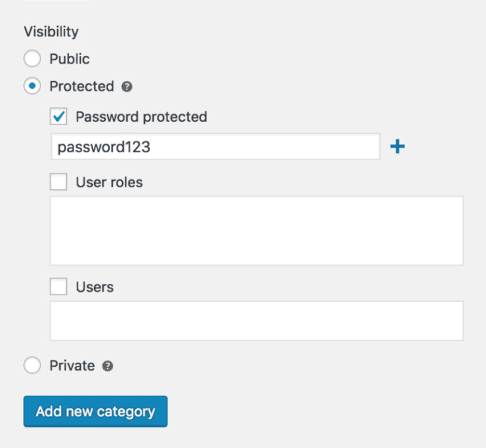Click the 'Protected' label text
486x448 pixels.
pos(82,86)
